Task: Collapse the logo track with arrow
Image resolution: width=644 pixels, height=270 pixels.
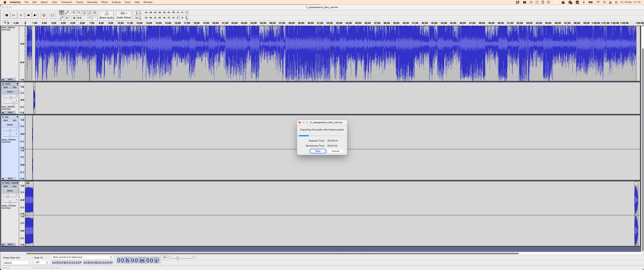Action: [x=3, y=178]
